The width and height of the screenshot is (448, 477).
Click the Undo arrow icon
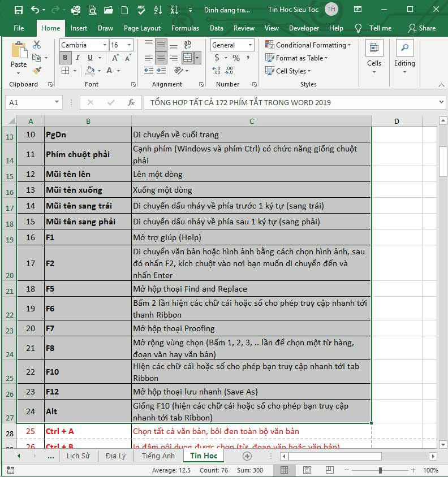point(35,10)
